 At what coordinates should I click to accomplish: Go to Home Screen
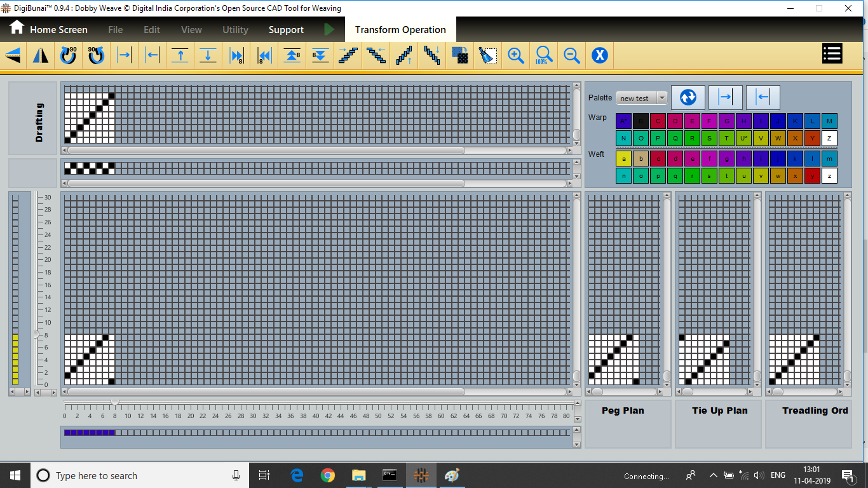coord(49,29)
